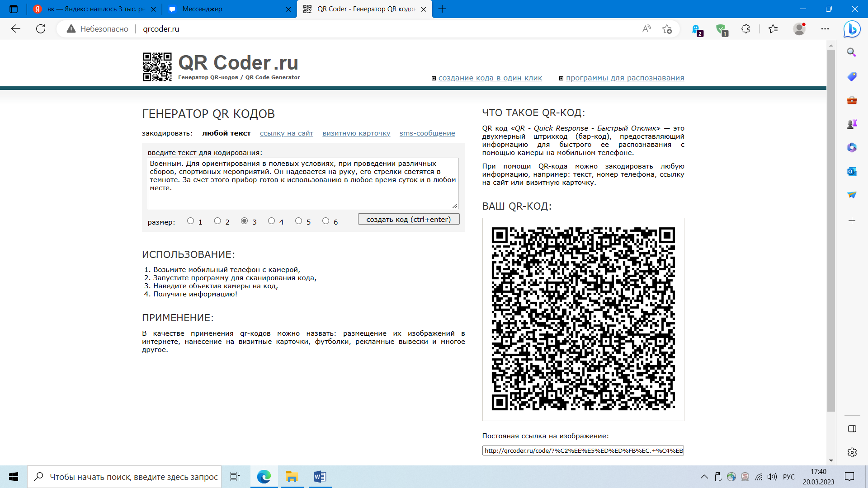The image size is (868, 488).
Task: Click the address bar URL qrcoder.ru
Action: point(161,29)
